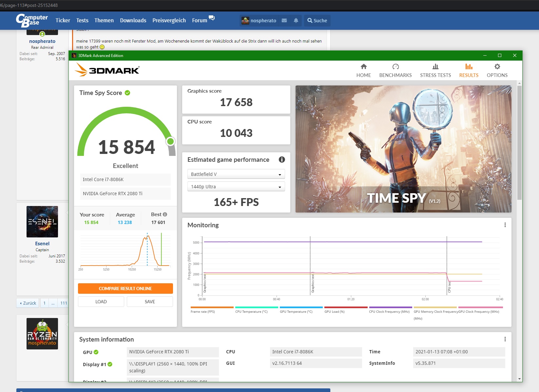Open the 1440p Ultra resolution dropdown
Viewport: 539px width, 392px height.
[x=236, y=187]
